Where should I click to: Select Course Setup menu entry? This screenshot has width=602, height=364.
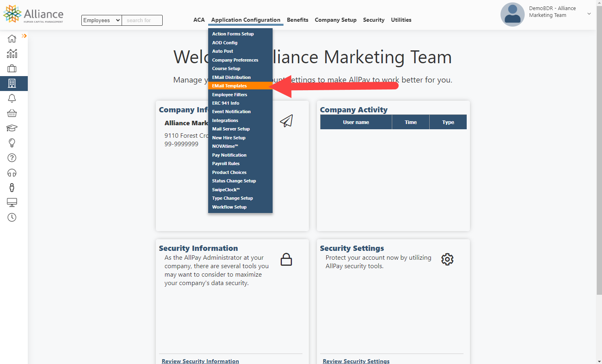coord(240,68)
